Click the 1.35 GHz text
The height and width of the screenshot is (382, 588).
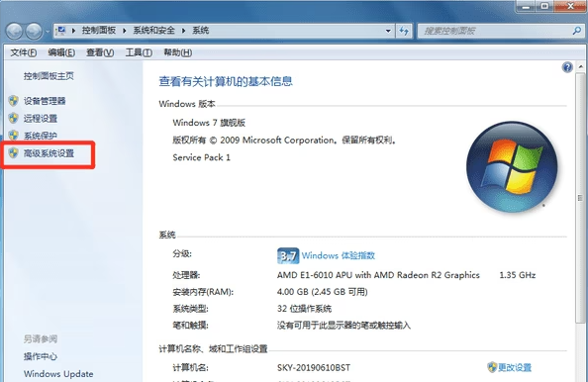(518, 275)
